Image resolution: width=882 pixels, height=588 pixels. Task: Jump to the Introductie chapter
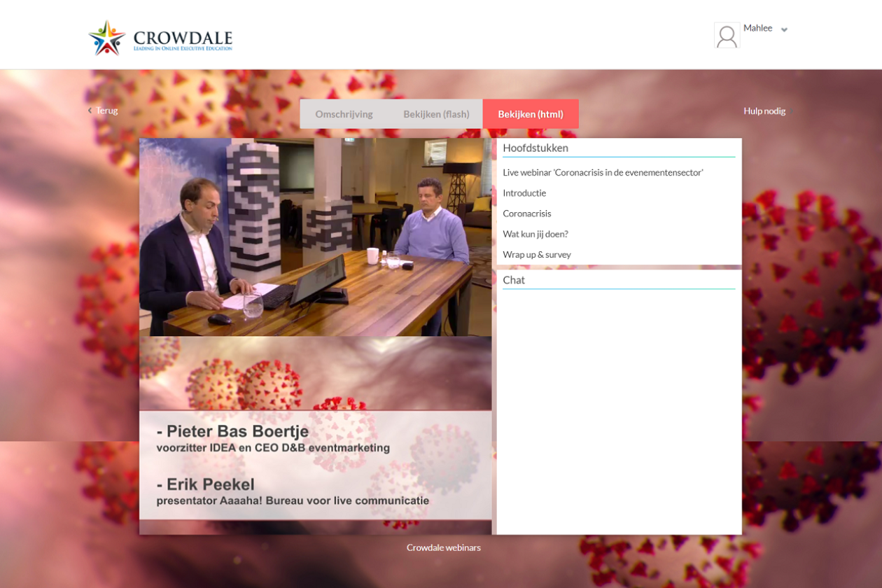point(524,192)
